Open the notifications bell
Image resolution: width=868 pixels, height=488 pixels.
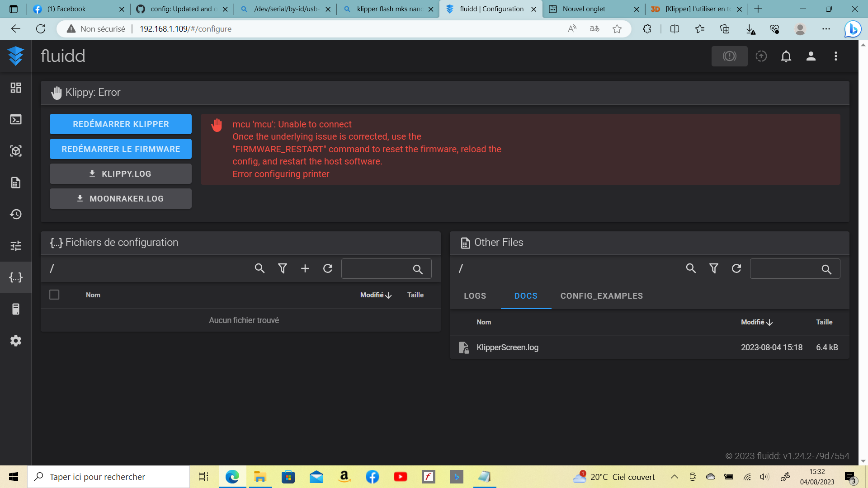(x=786, y=56)
